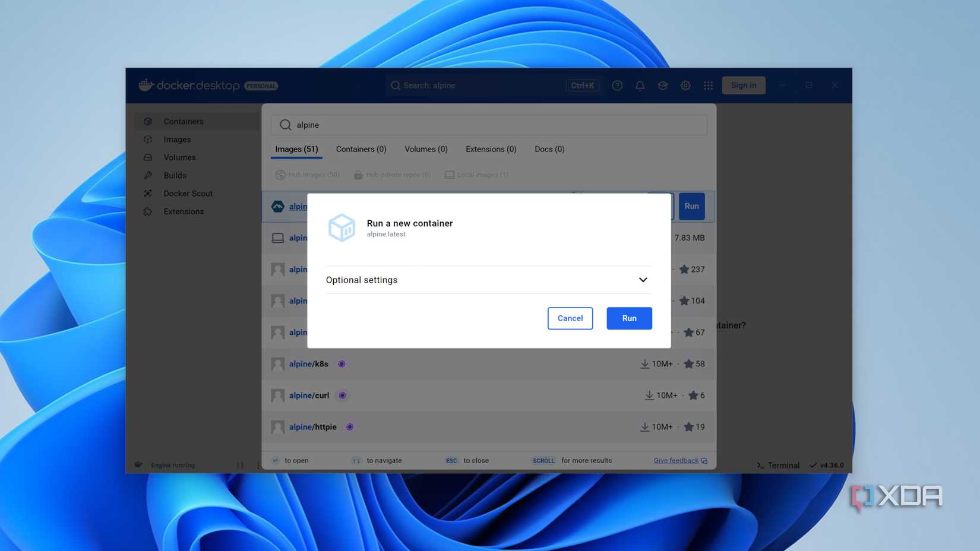Open the apps grid icon
The image size is (980, 551).
pos(708,85)
